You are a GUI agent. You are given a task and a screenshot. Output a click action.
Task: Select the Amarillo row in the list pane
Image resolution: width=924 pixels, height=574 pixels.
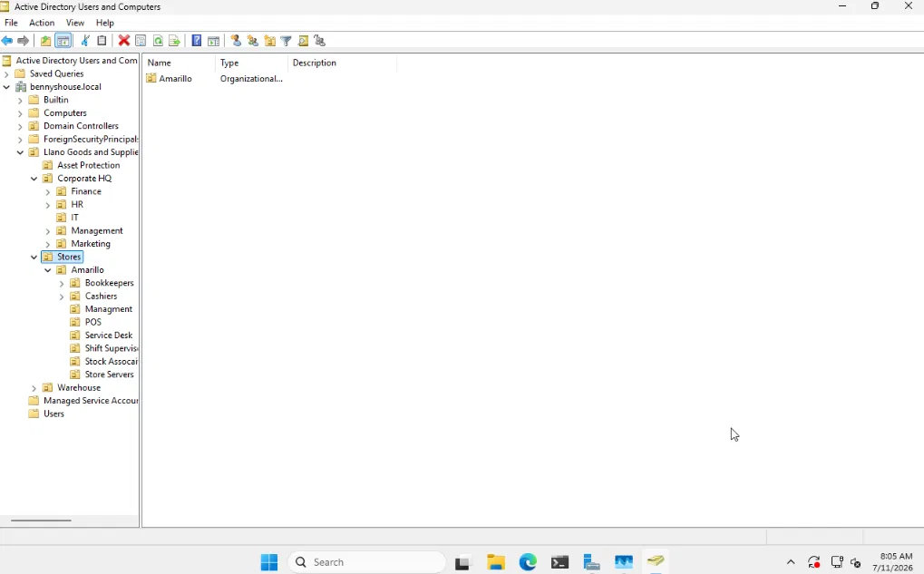coord(175,78)
